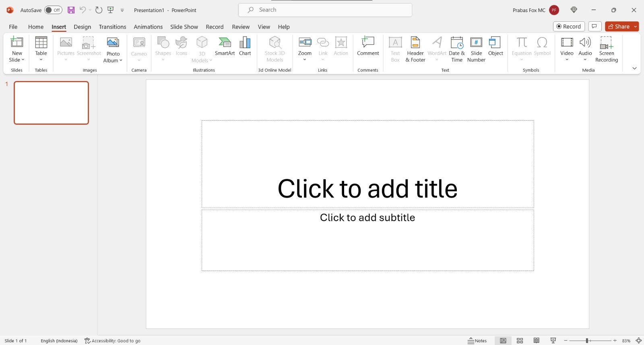Screen dimensions: 644x345
Task: Click the Object icon in Text group
Action: pos(495,46)
